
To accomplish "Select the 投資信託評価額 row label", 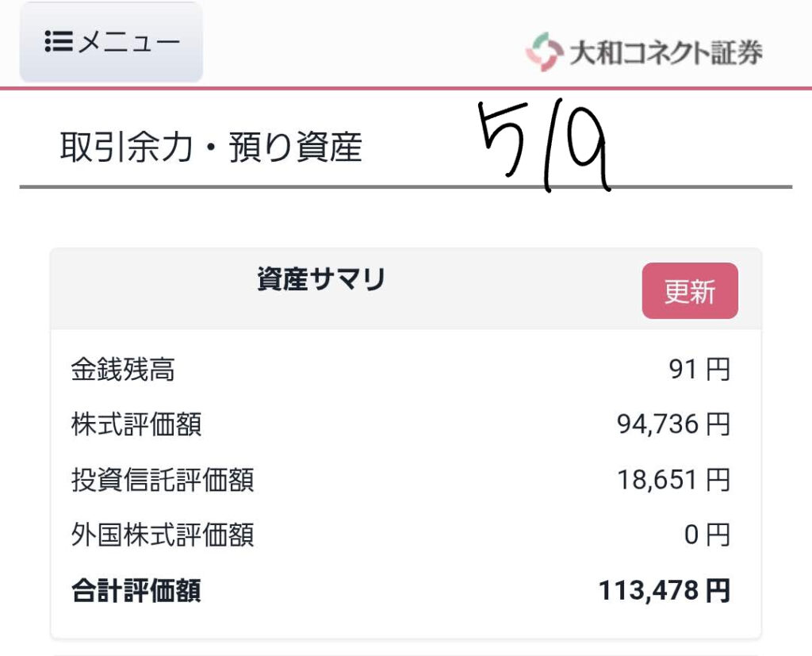I will click(x=163, y=480).
